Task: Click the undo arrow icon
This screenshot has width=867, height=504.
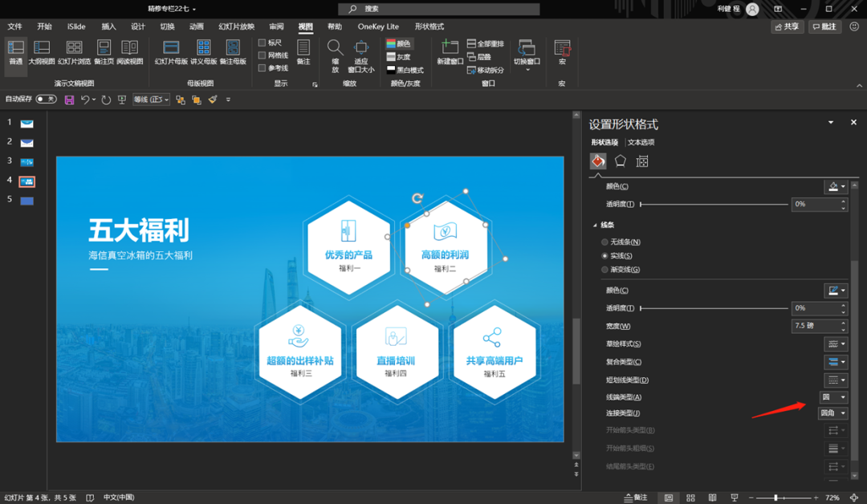Action: 84,100
